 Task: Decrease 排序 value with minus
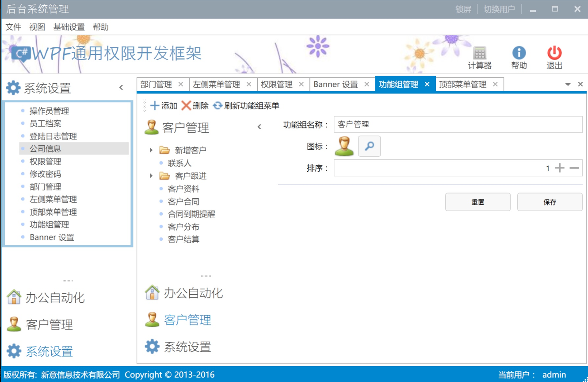click(574, 168)
